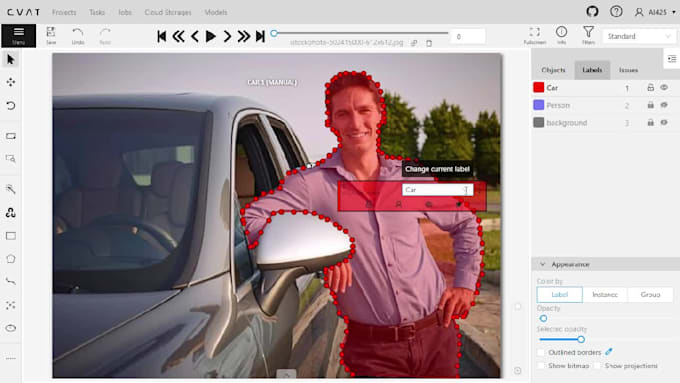Open the help question mark icon

click(x=616, y=12)
